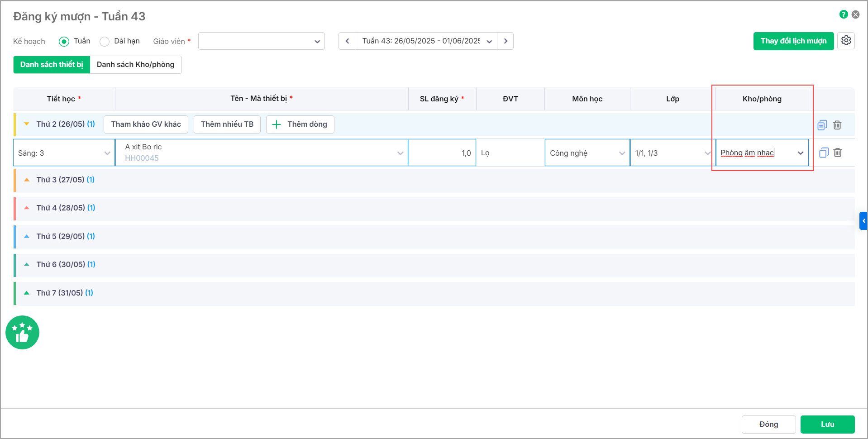Viewport: 868px width, 439px height.
Task: Copy the Thứ 2 day group
Action: tap(822, 125)
